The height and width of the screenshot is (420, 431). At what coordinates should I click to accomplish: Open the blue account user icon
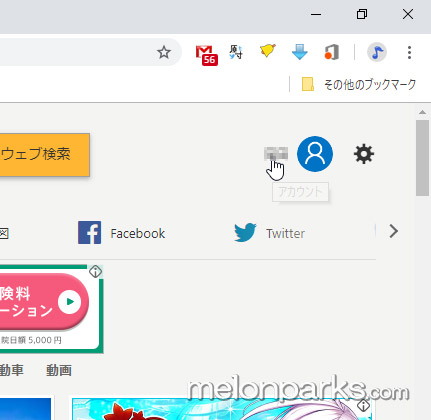point(315,154)
